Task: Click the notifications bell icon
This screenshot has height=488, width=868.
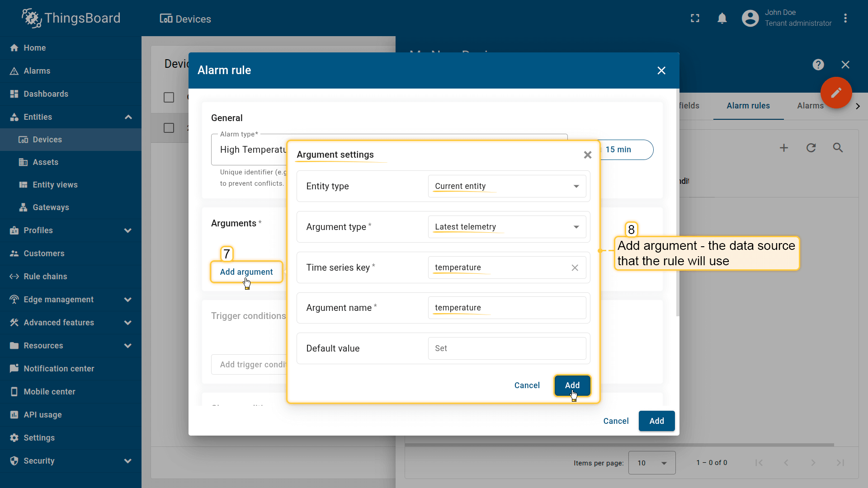Action: 722,19
